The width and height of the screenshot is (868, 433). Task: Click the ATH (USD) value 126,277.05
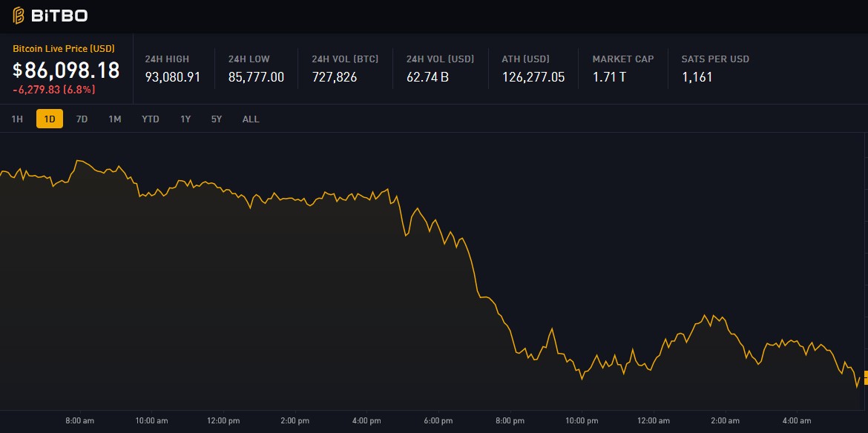pos(533,76)
